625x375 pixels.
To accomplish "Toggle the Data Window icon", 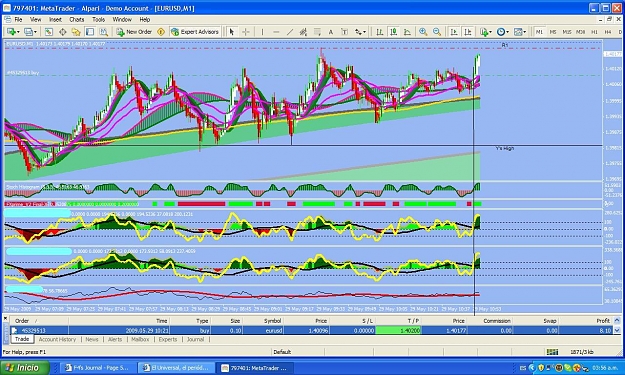I will click(63, 32).
